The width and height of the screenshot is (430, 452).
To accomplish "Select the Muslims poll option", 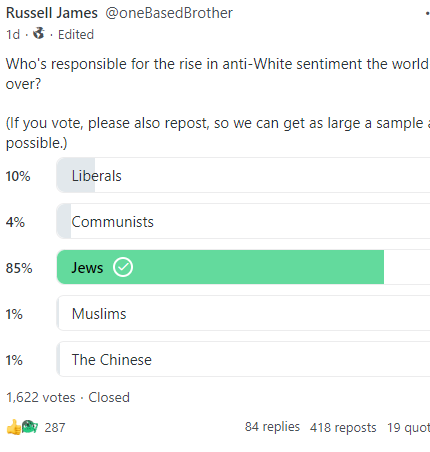I will [243, 313].
